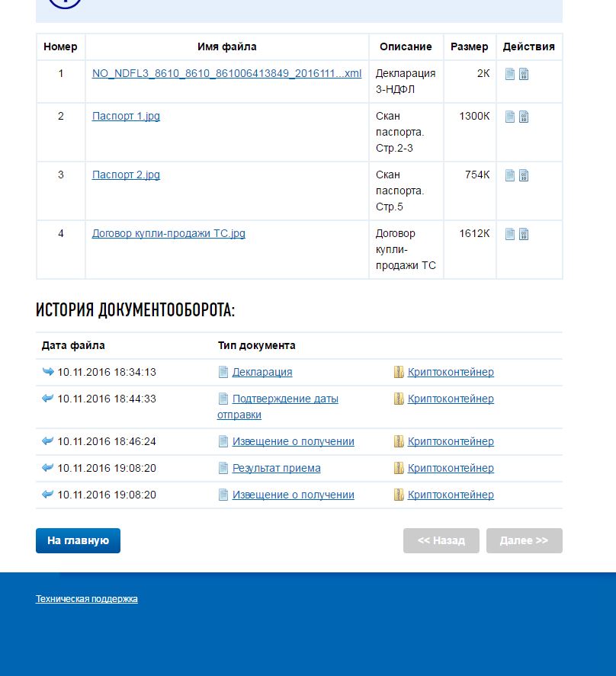The image size is (616, 676).
Task: Open the Извещение о получении from 18:46:24
Action: point(293,441)
